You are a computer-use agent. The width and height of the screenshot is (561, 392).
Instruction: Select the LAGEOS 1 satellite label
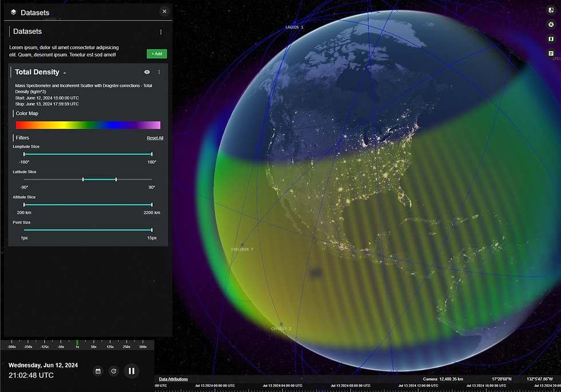click(x=294, y=27)
